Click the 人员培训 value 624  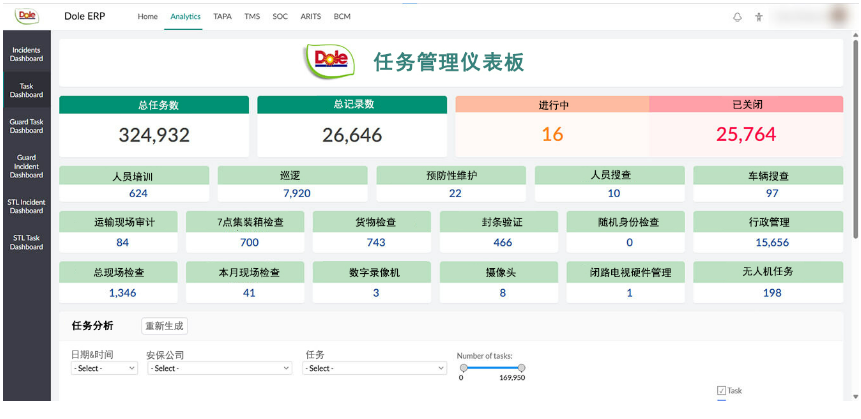click(138, 193)
